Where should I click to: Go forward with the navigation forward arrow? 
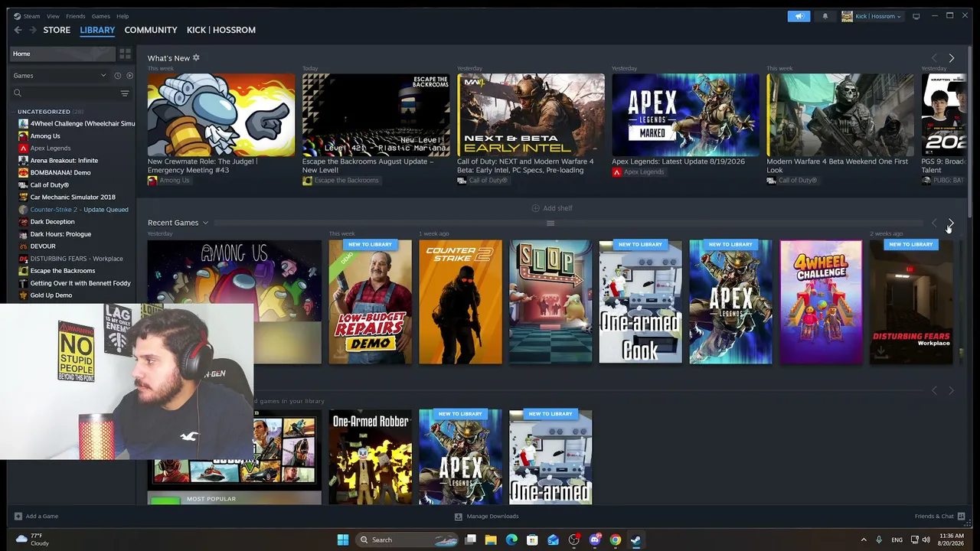pyautogui.click(x=33, y=30)
